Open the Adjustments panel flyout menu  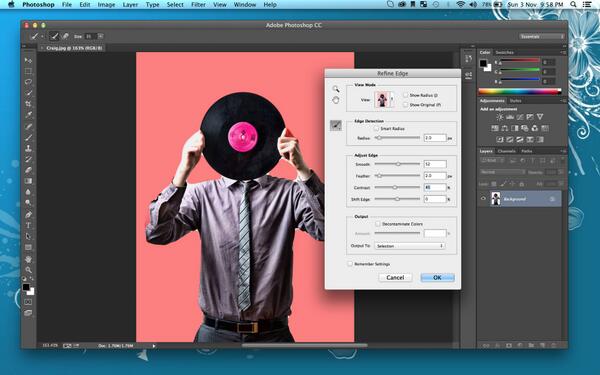(x=563, y=101)
